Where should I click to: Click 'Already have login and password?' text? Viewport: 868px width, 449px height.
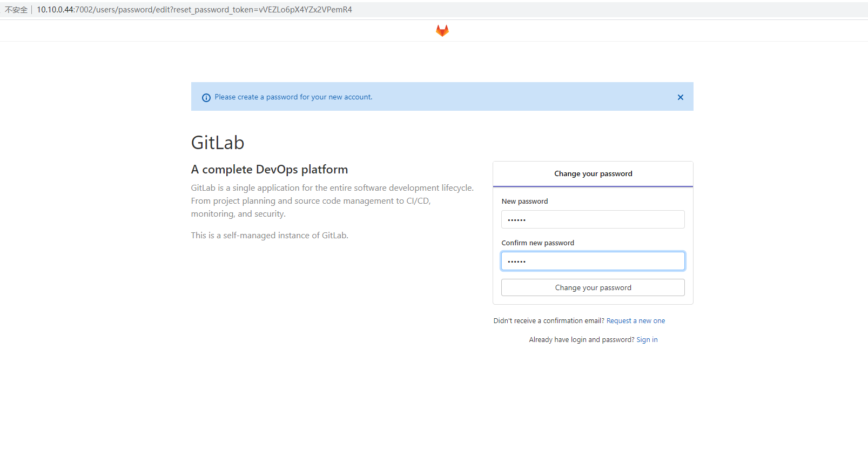click(582, 340)
